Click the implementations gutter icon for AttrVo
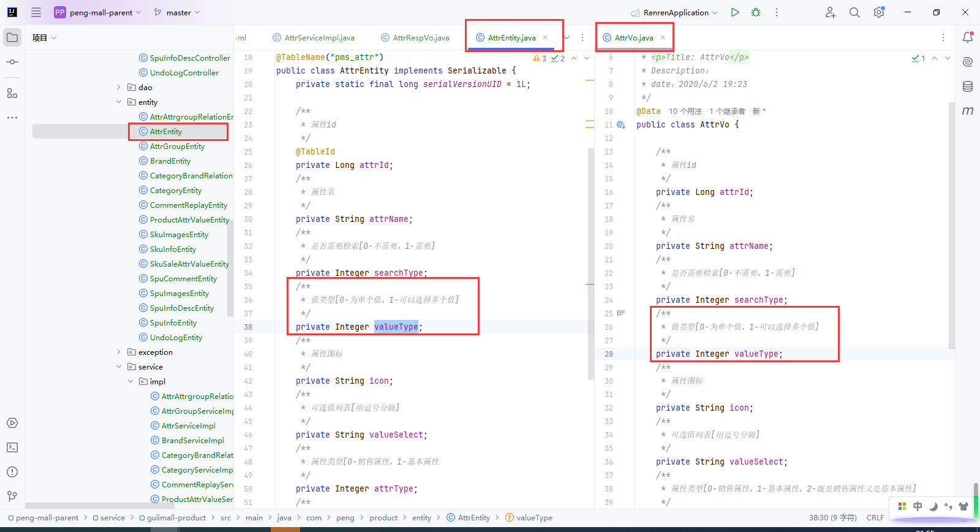The image size is (980, 532). [621, 124]
